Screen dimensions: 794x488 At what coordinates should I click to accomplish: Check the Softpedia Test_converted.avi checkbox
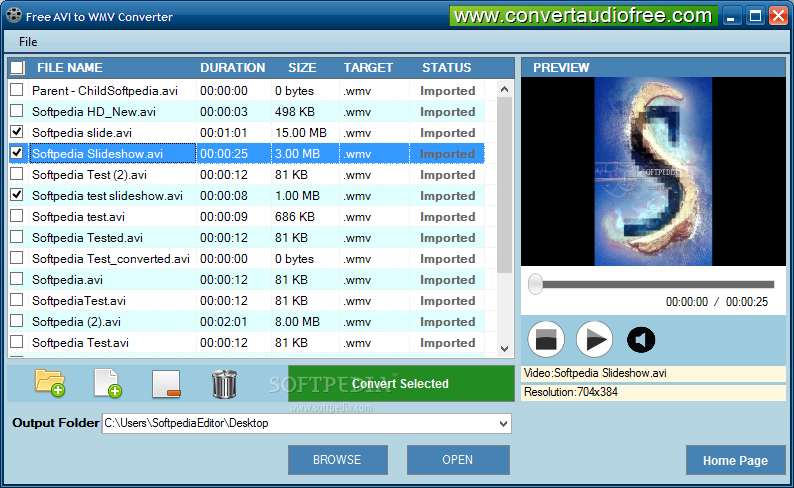pyautogui.click(x=17, y=258)
